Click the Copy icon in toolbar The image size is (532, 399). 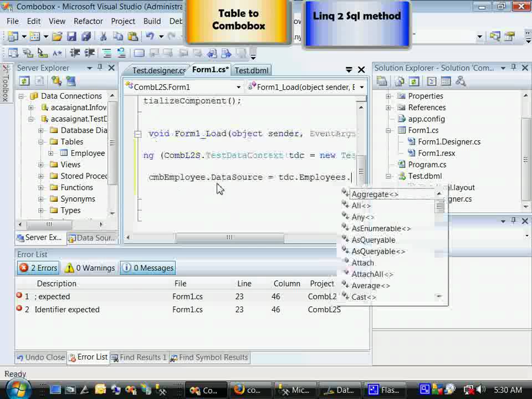117,37
